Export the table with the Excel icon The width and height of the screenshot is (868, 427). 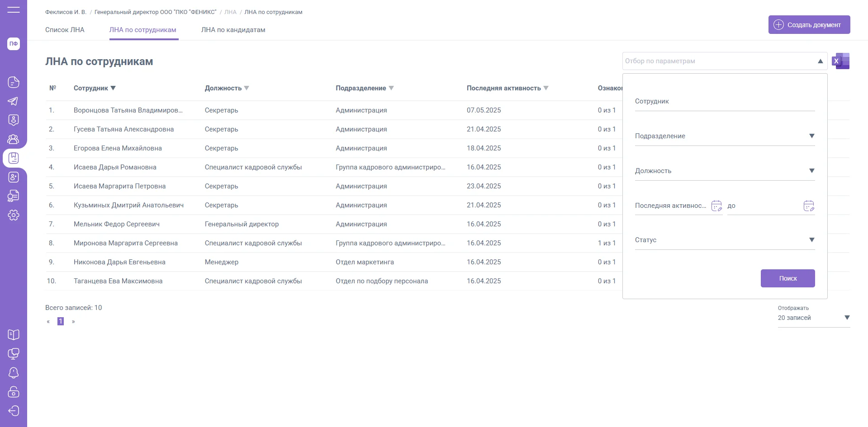click(841, 61)
